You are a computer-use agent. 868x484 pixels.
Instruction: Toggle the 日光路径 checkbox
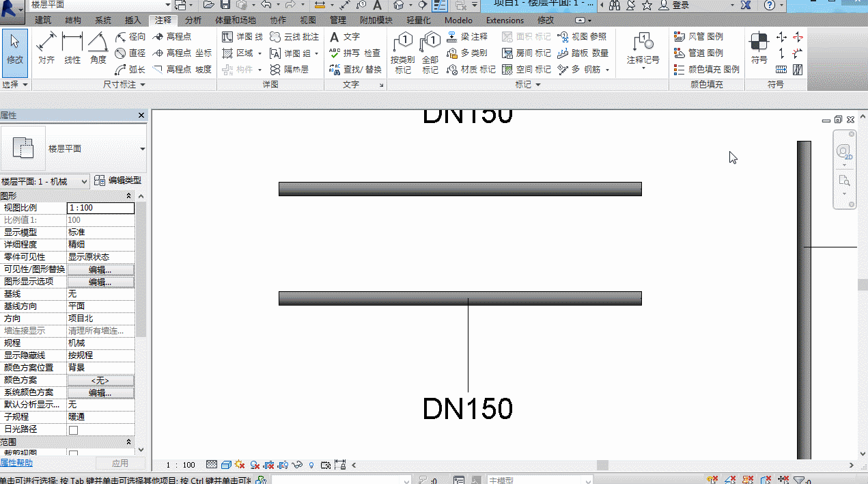click(x=74, y=430)
